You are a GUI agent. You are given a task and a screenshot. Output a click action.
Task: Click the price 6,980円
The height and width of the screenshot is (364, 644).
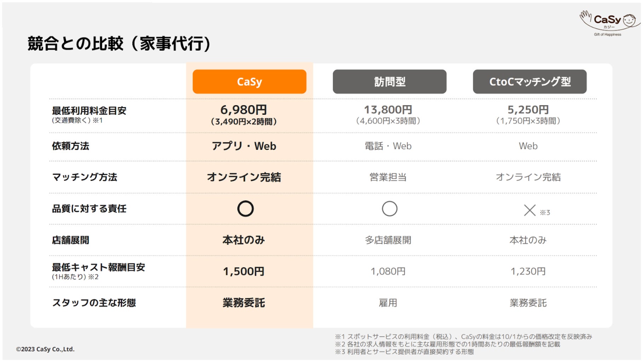(243, 110)
